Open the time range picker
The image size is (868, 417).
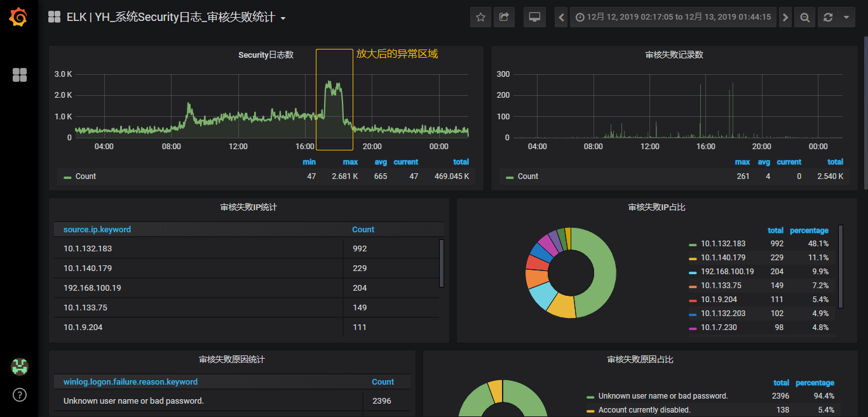coord(673,17)
